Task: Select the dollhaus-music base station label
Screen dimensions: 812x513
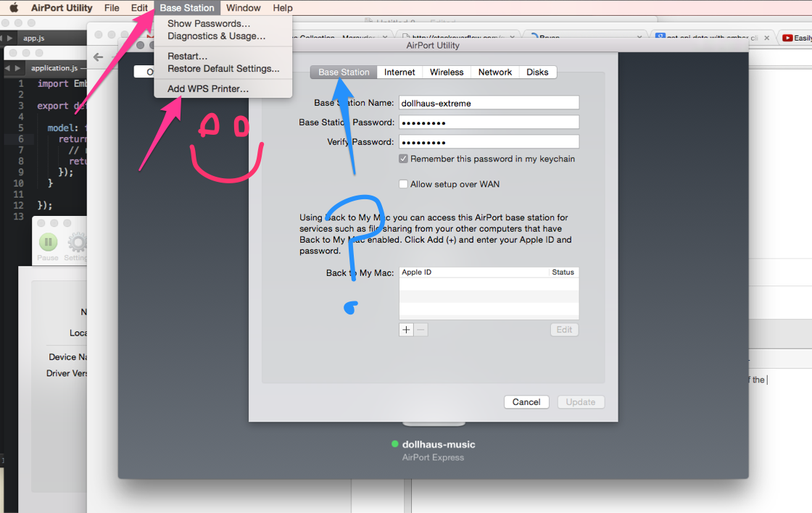Action: pyautogui.click(x=439, y=445)
